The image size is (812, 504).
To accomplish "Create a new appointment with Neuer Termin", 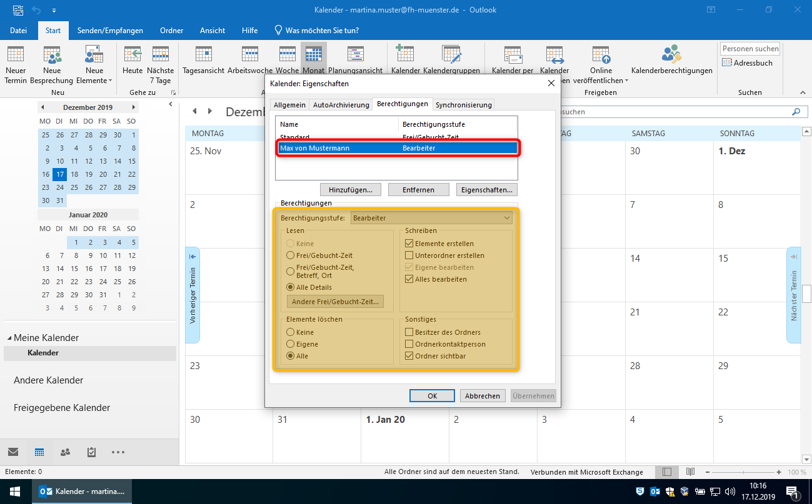I will tap(16, 65).
